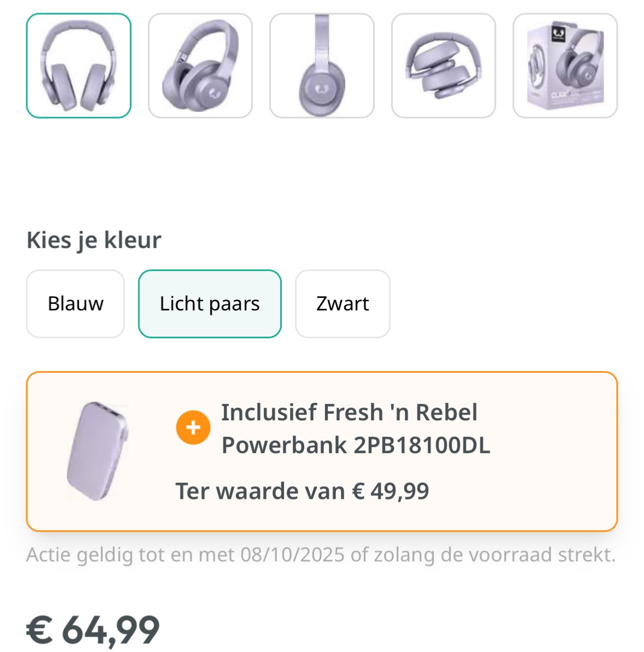Click the Kies je kleur heading
The height and width of the screenshot is (652, 644).
94,240
